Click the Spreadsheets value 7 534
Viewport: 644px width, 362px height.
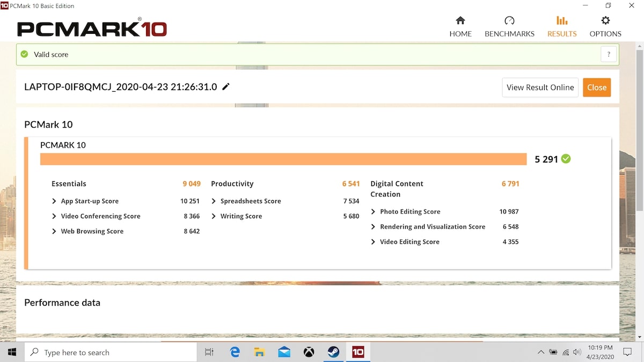tap(352, 201)
